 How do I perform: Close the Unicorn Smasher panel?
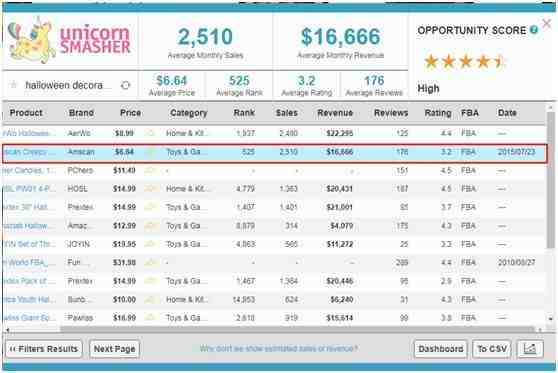tap(547, 23)
